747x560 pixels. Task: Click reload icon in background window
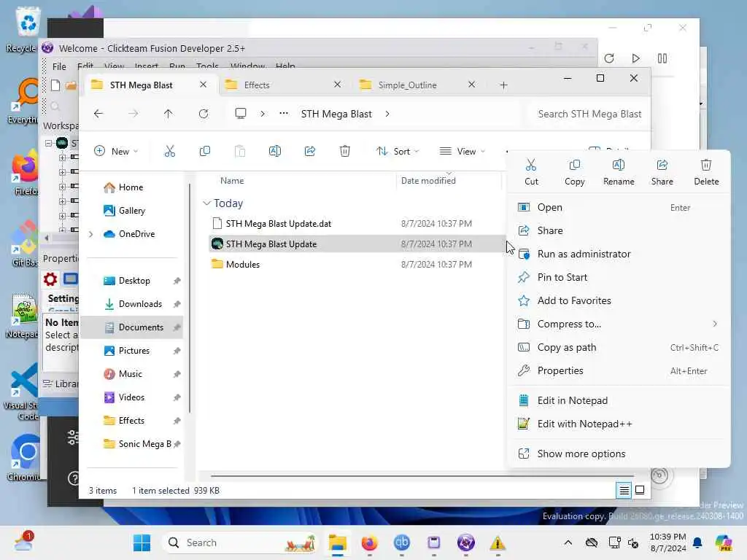pos(609,58)
